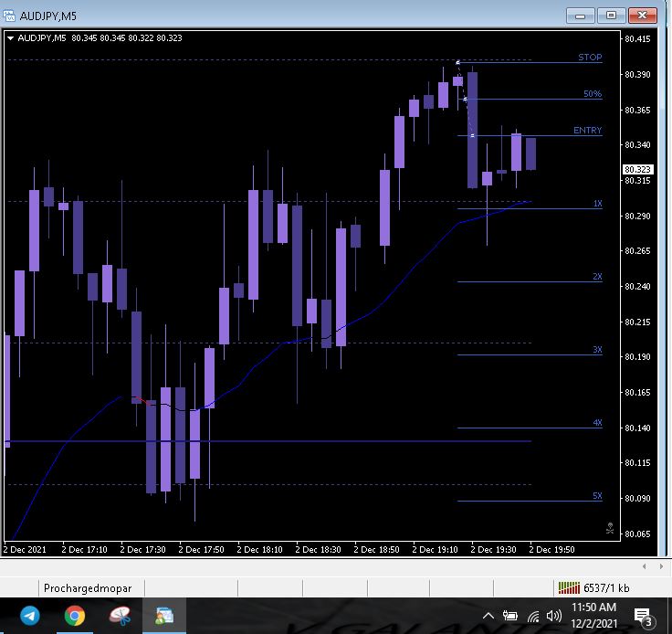Click the OHLC values in chart header
This screenshot has height=634, width=672.
click(126, 38)
